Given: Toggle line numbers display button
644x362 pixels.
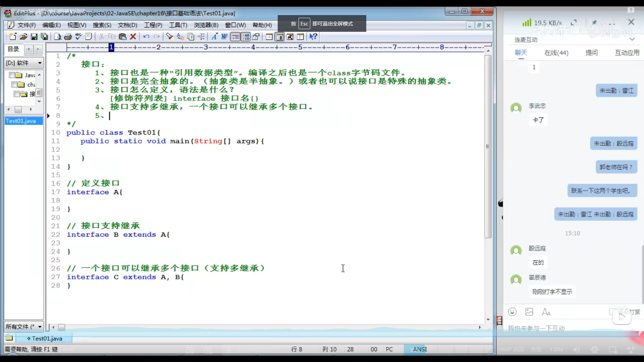Looking at the screenshot, I should [x=246, y=37].
